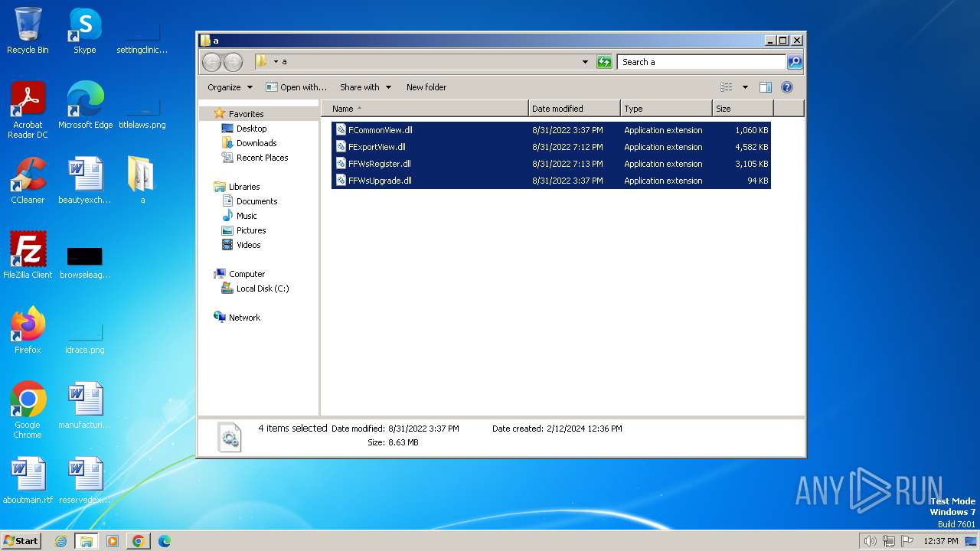Open Internet Explorer from the taskbar

pos(60,541)
